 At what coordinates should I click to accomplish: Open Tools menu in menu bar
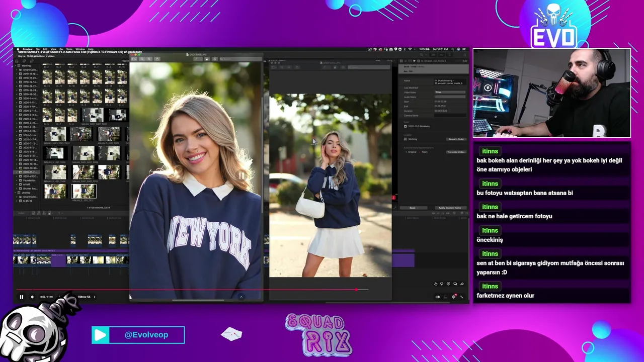69,49
